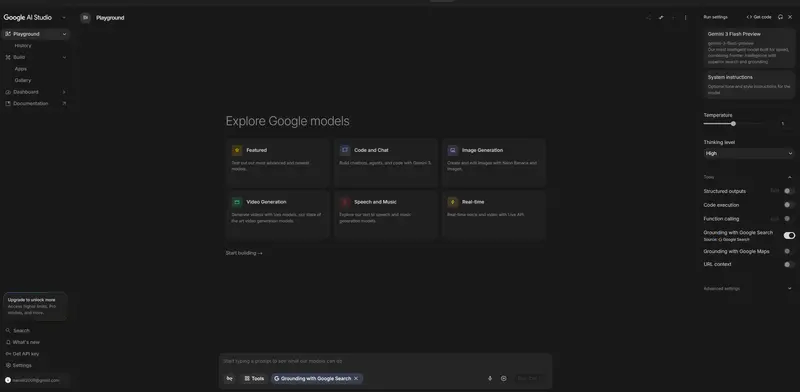This screenshot has width=800, height=392.
Task: Click the add media plus icon
Action: (x=504, y=378)
